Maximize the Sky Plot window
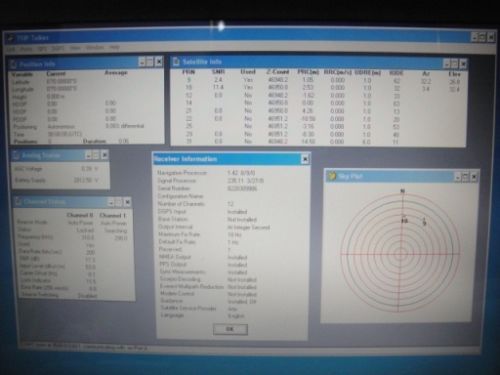This screenshot has width=500, height=375. coord(465,177)
